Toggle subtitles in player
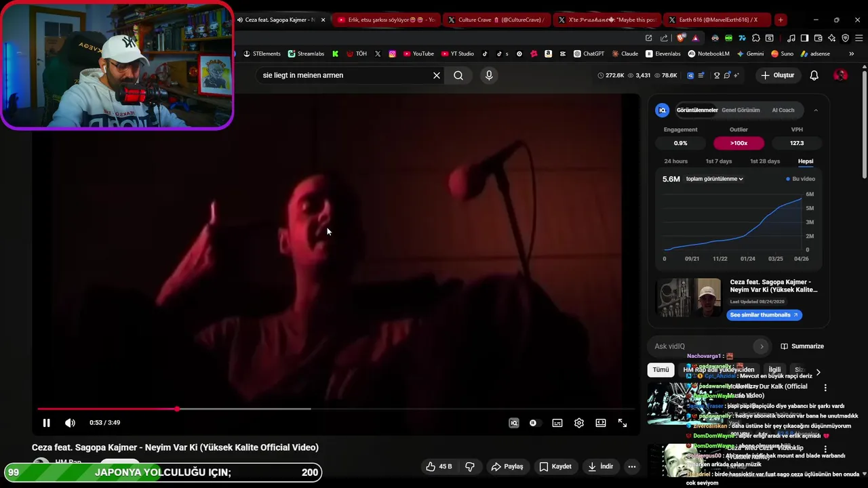 (557, 423)
